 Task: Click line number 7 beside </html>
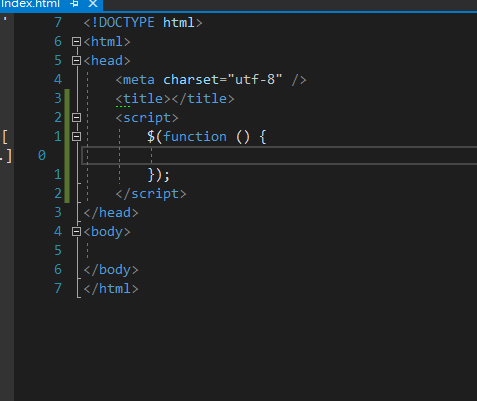[58, 289]
